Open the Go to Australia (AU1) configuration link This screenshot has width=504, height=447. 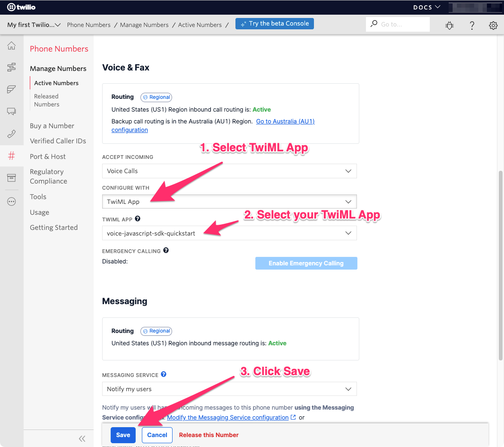(285, 121)
